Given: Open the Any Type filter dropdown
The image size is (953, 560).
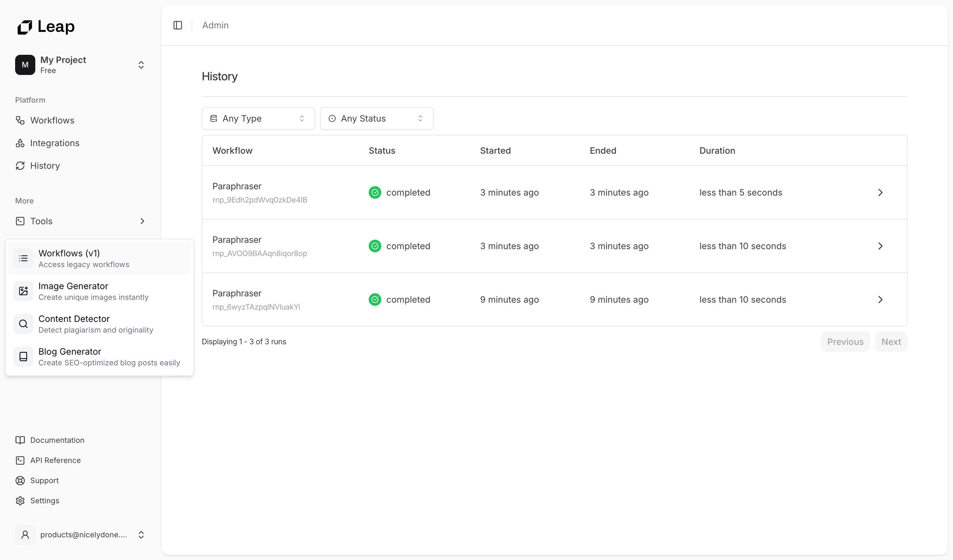Looking at the screenshot, I should tap(258, 118).
